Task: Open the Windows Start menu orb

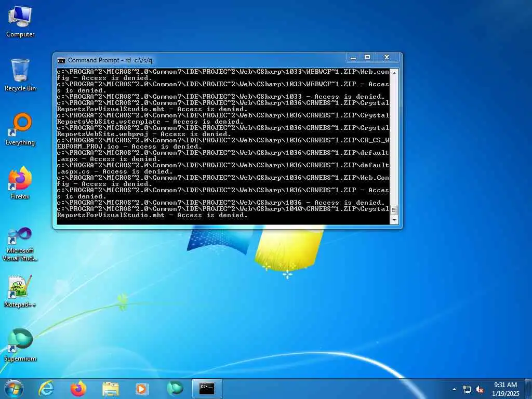Action: pos(14,389)
